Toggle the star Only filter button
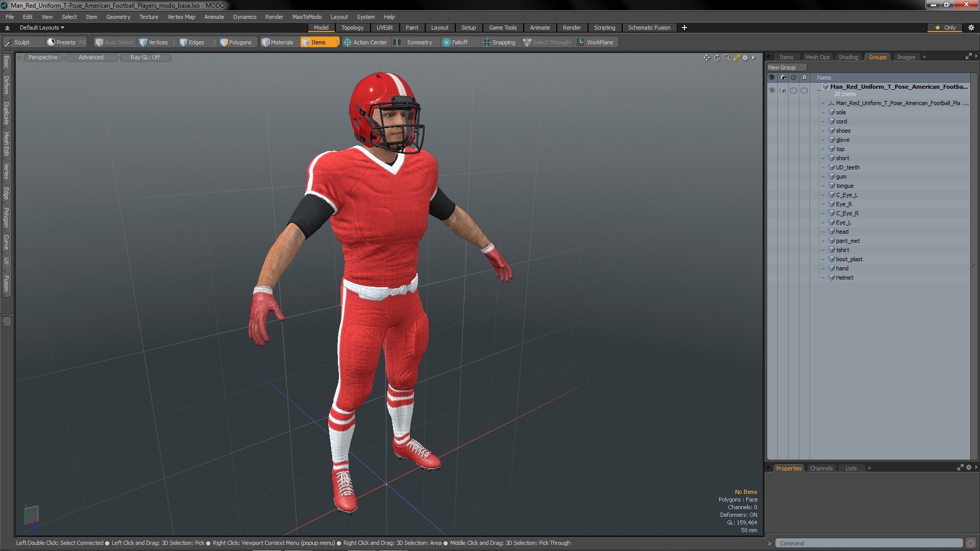Viewport: 980px width, 551px height. point(945,28)
